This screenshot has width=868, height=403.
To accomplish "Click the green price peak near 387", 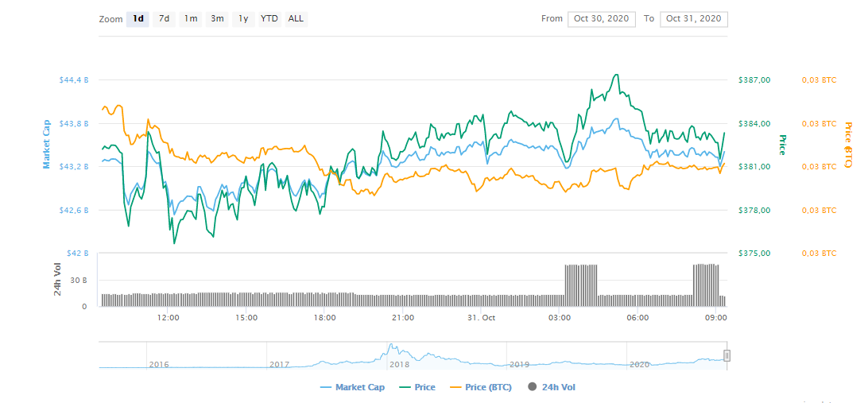I will 615,76.
